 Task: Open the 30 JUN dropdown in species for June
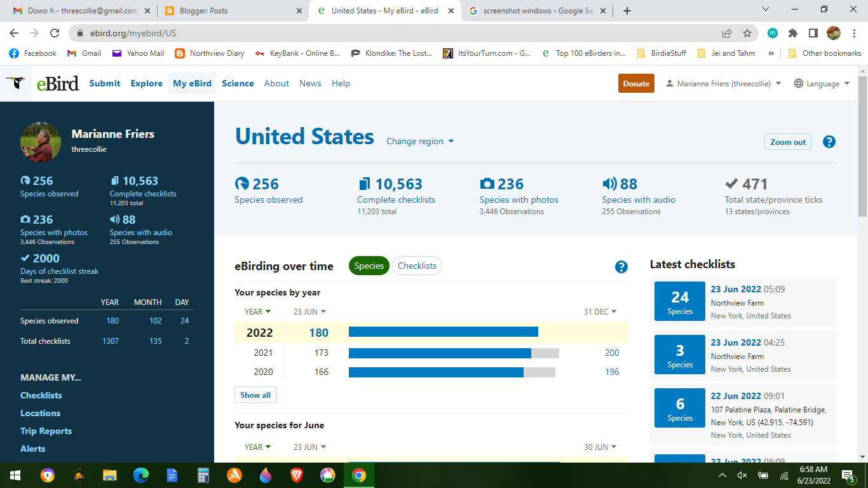[x=600, y=447]
